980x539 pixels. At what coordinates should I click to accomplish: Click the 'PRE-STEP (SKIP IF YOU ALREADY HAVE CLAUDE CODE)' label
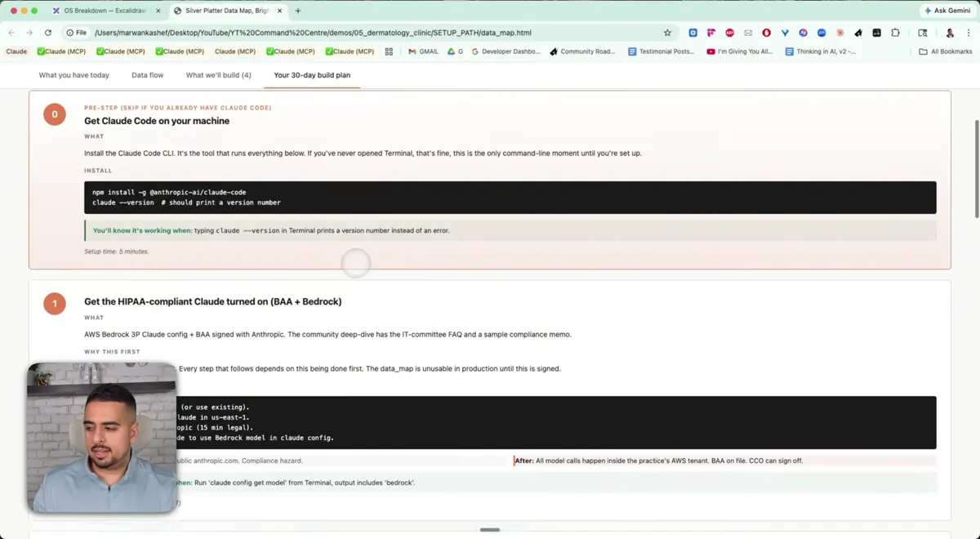click(x=178, y=108)
